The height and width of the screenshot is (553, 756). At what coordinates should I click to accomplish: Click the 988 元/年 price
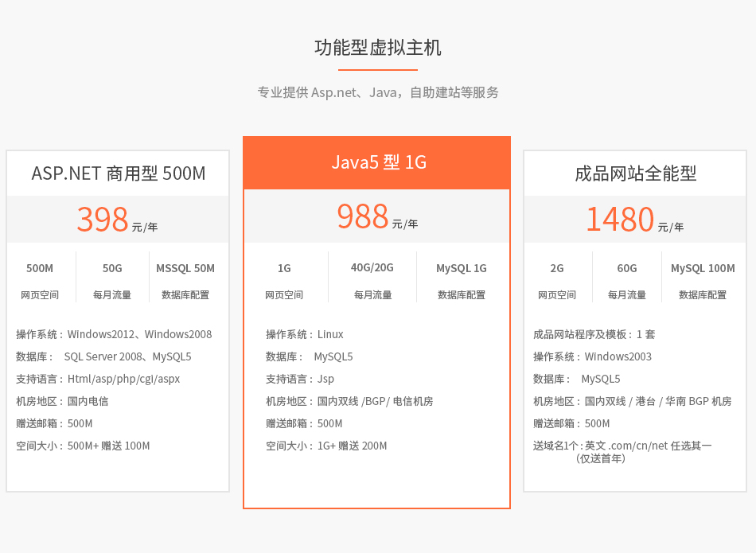click(x=377, y=216)
